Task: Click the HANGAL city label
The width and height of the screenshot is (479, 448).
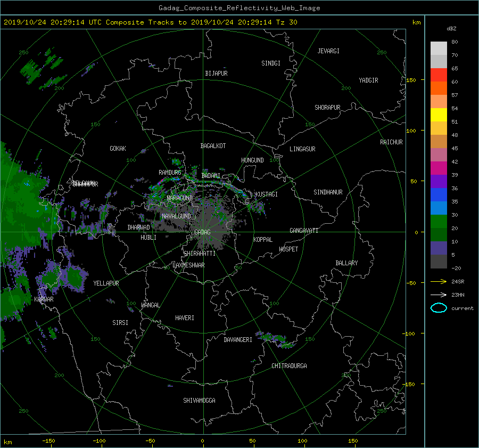Action: click(x=151, y=305)
